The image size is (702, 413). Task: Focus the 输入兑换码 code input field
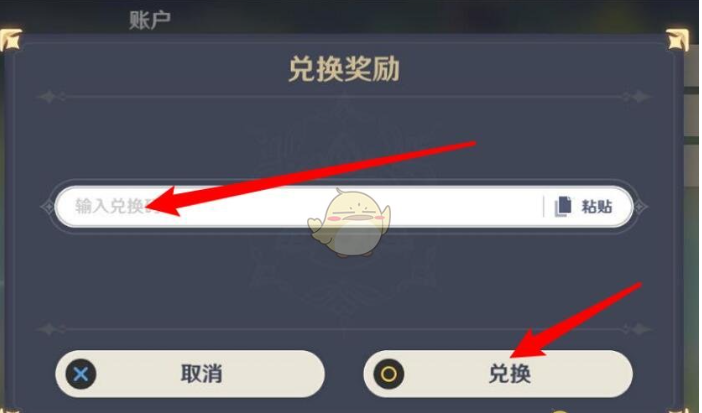[x=299, y=206]
